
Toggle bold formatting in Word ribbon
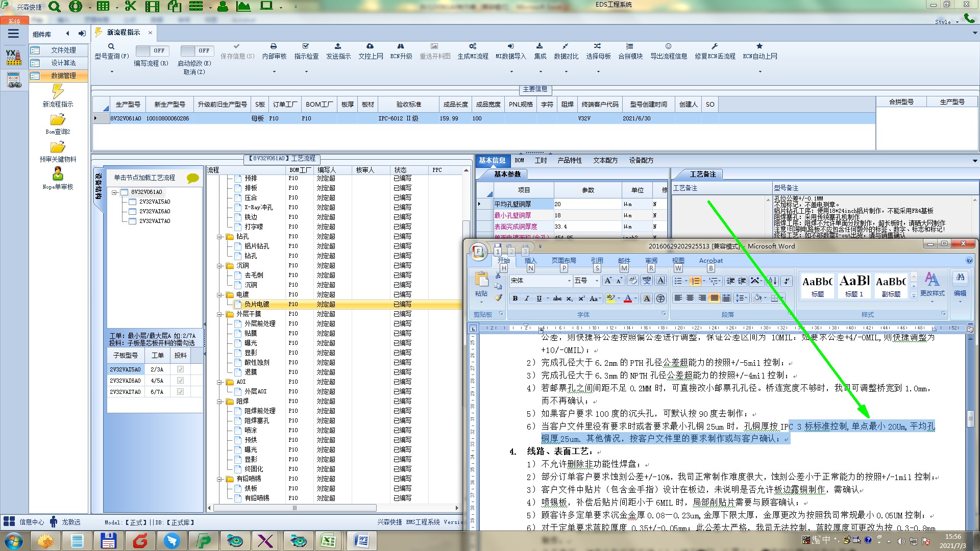point(515,298)
